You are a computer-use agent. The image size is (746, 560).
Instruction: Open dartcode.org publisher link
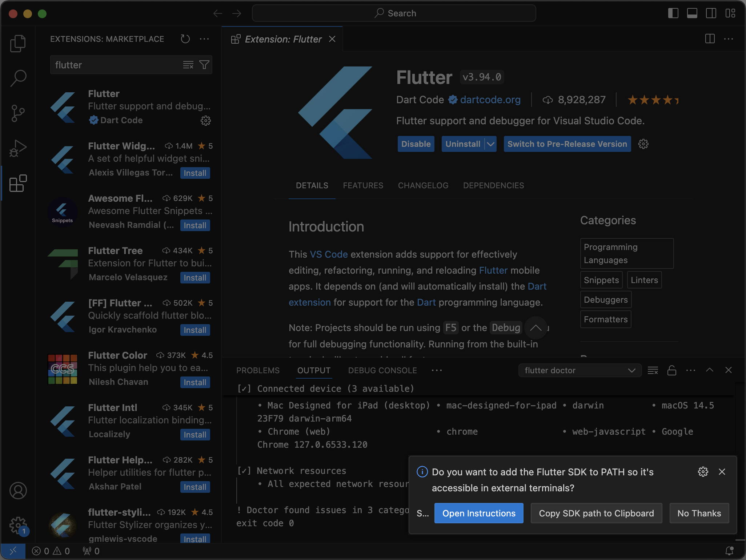click(x=490, y=100)
